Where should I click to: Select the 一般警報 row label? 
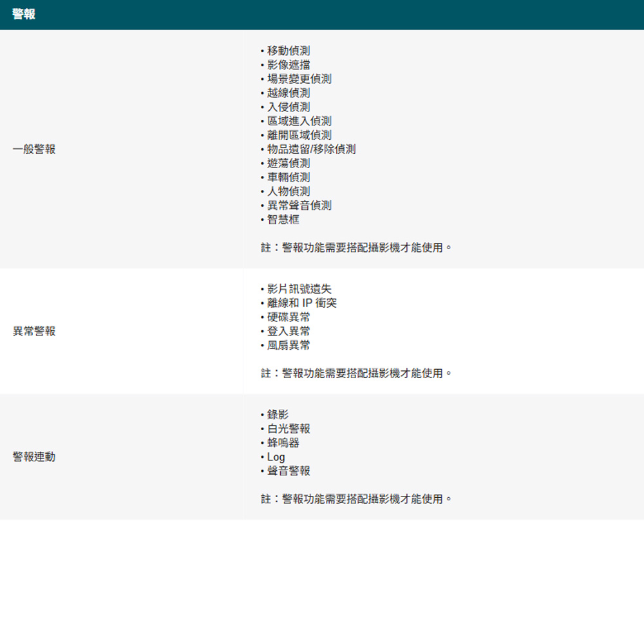[x=34, y=149]
